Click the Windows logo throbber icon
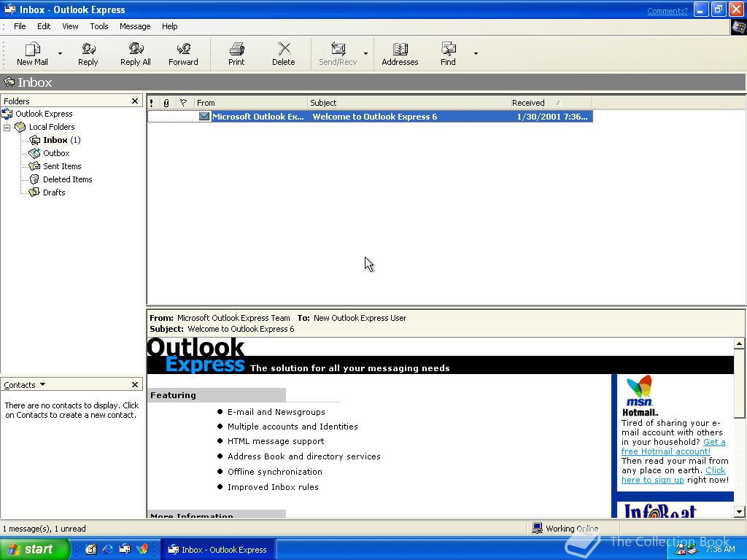The image size is (747, 560). [x=738, y=27]
